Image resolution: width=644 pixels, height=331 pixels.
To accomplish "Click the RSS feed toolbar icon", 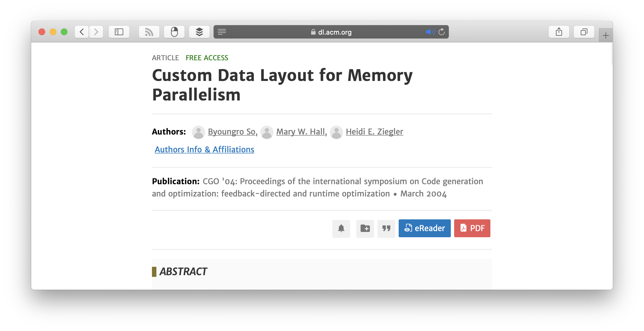I will (x=149, y=32).
